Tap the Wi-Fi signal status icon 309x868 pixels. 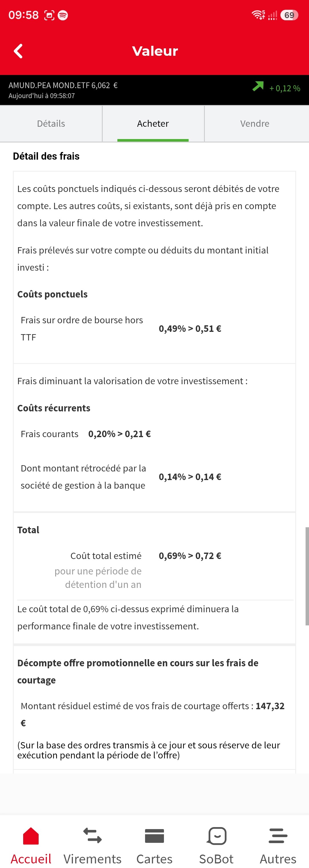258,15
